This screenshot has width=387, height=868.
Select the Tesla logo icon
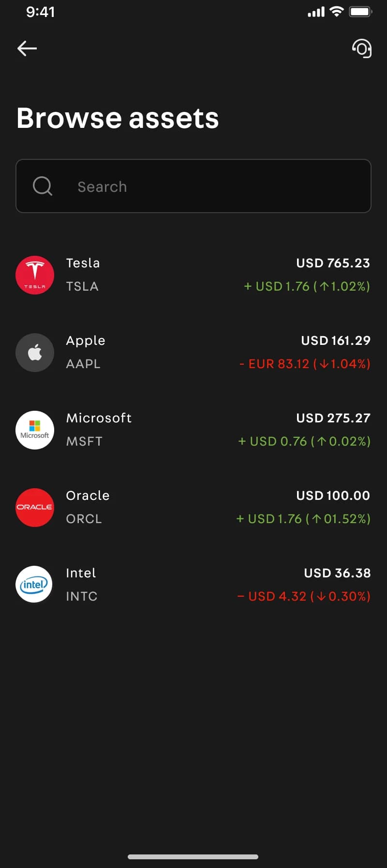tap(35, 275)
